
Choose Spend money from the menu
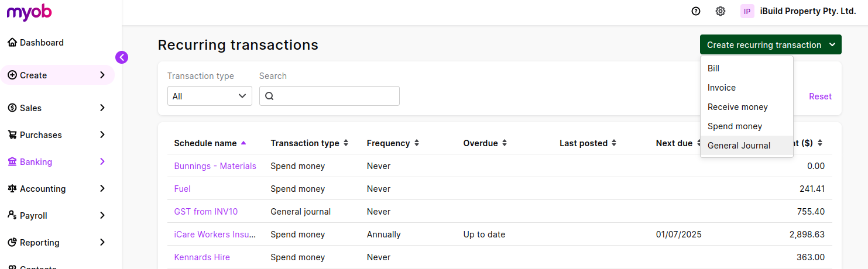coord(746,126)
